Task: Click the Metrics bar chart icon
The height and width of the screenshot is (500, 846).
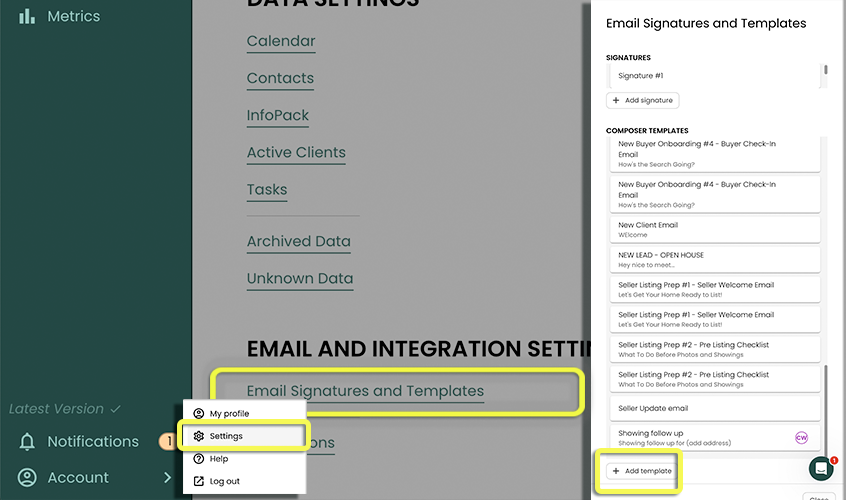Action: 27,16
